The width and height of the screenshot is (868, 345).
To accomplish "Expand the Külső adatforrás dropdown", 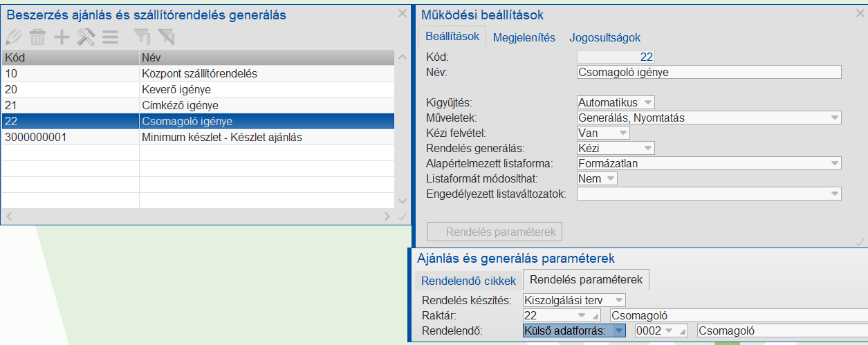I will coord(619,330).
